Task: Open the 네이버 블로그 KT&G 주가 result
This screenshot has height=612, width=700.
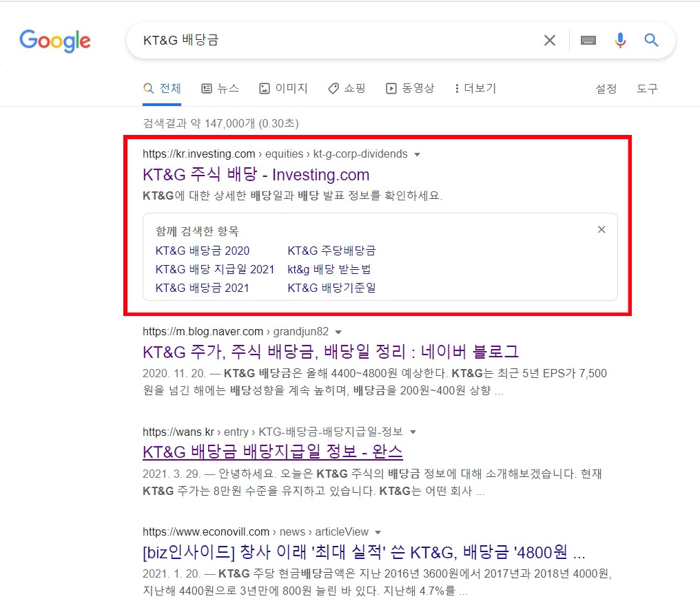Action: click(x=330, y=352)
